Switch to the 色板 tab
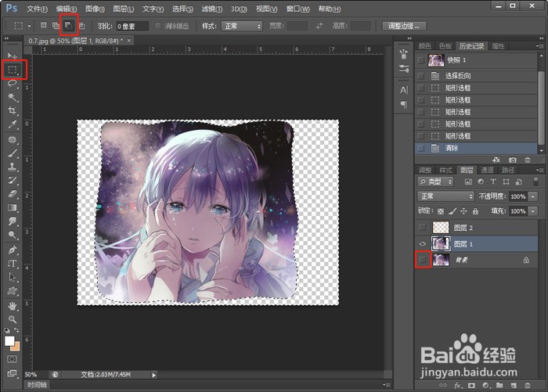 445,46
